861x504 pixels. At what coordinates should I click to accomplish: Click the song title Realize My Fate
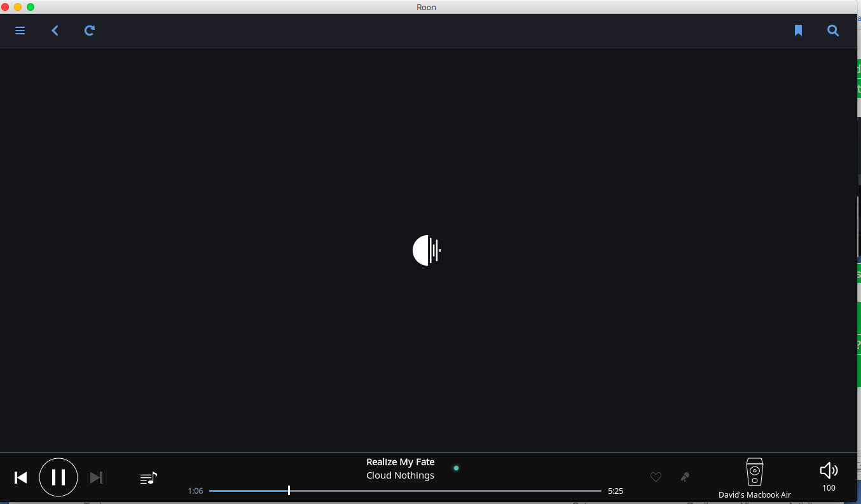(400, 462)
